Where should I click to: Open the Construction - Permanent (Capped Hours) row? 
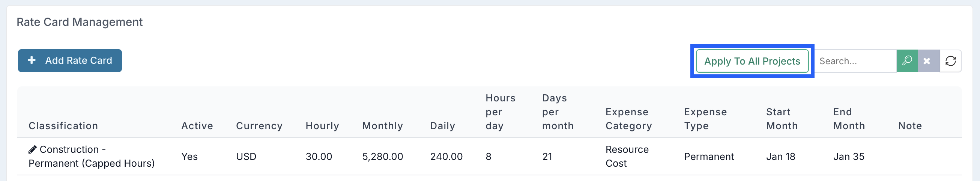click(x=489, y=156)
